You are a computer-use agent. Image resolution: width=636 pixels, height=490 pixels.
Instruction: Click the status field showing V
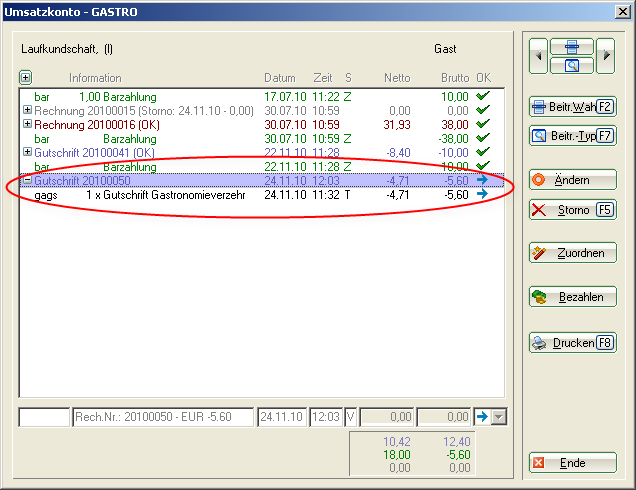pyautogui.click(x=351, y=417)
